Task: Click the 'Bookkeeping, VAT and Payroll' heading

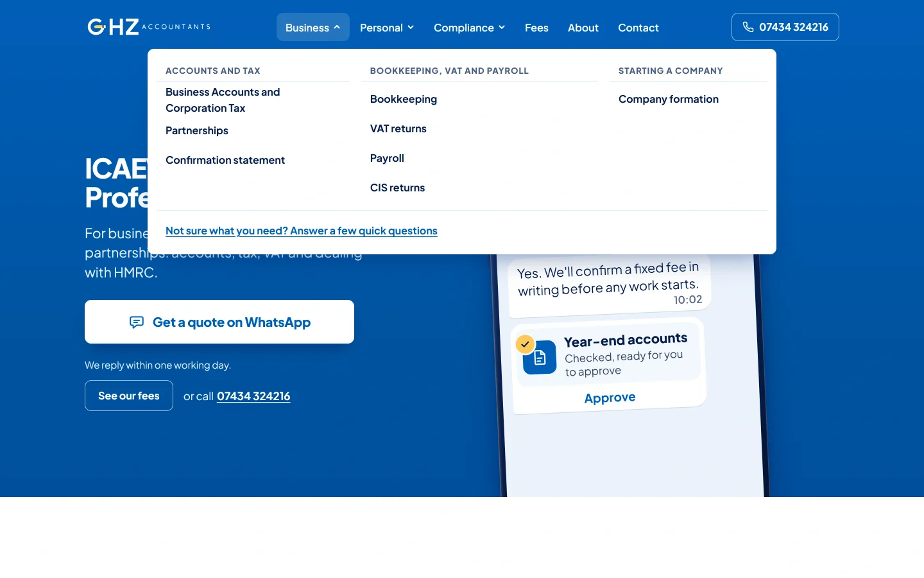Action: click(449, 71)
